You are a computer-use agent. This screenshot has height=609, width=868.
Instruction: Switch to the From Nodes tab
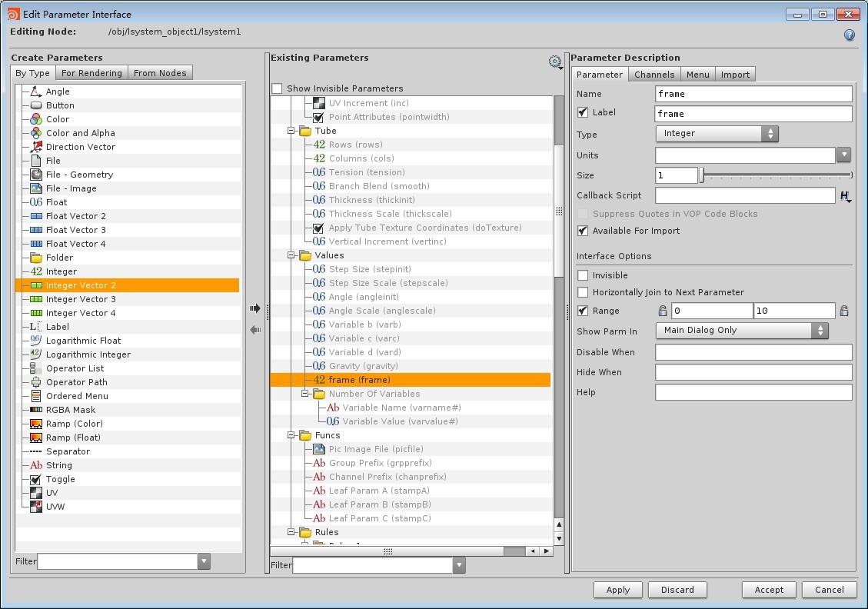point(160,73)
